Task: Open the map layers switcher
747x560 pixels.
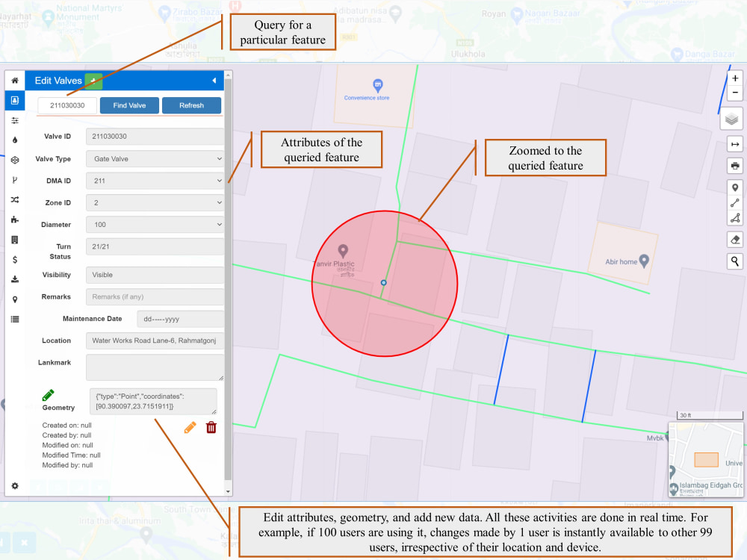Action: 731,119
